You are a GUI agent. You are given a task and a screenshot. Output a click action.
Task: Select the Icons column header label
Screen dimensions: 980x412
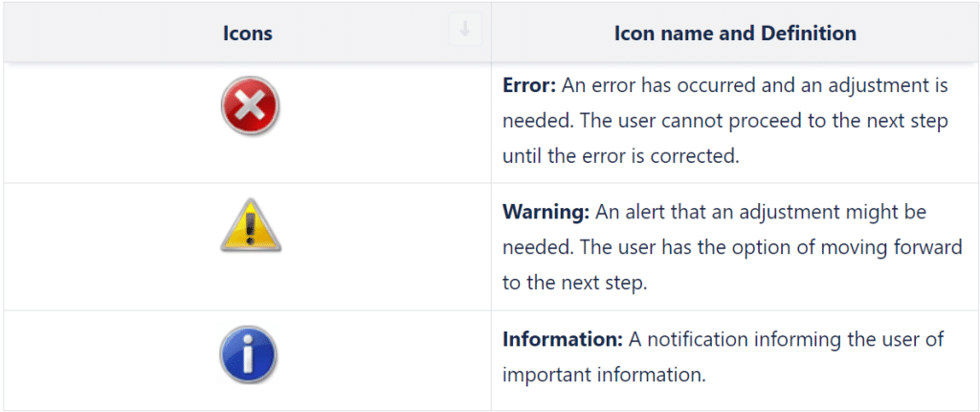point(248,34)
